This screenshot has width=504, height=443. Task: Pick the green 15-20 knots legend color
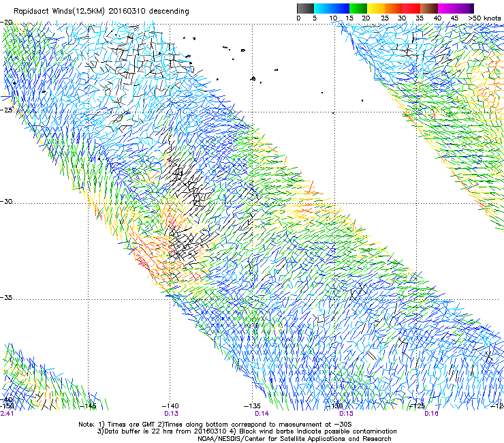[x=358, y=8]
